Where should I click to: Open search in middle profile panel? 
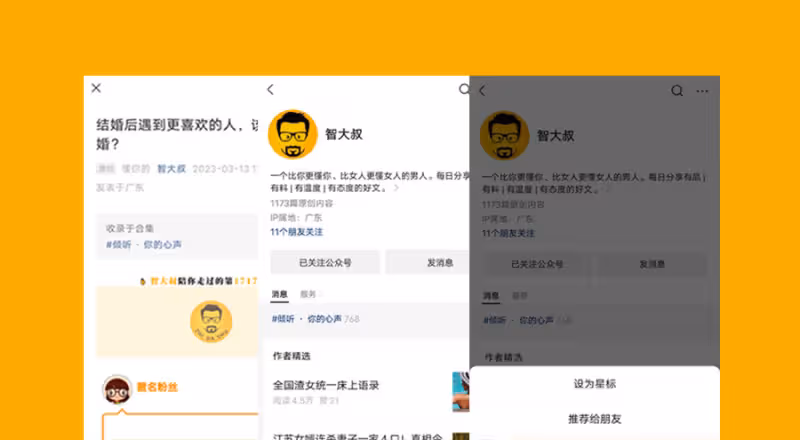point(464,89)
